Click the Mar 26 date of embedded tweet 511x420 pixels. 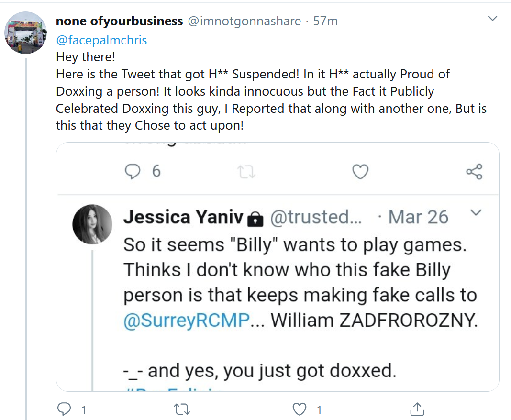[418, 217]
